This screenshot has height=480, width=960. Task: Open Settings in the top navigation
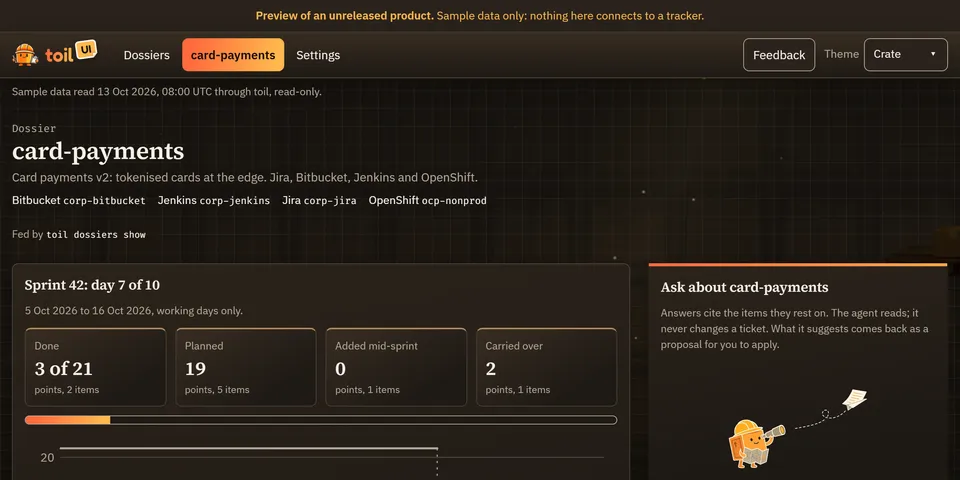[x=318, y=55]
